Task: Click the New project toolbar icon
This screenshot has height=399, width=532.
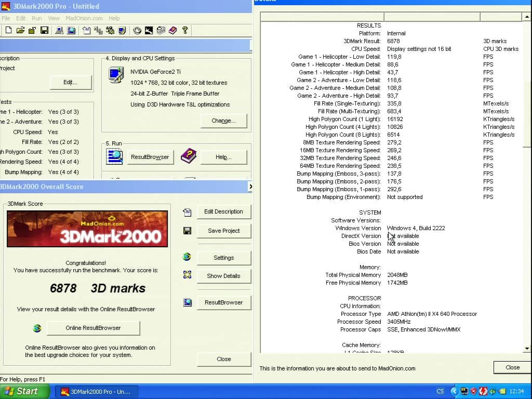Action: [x=8, y=31]
